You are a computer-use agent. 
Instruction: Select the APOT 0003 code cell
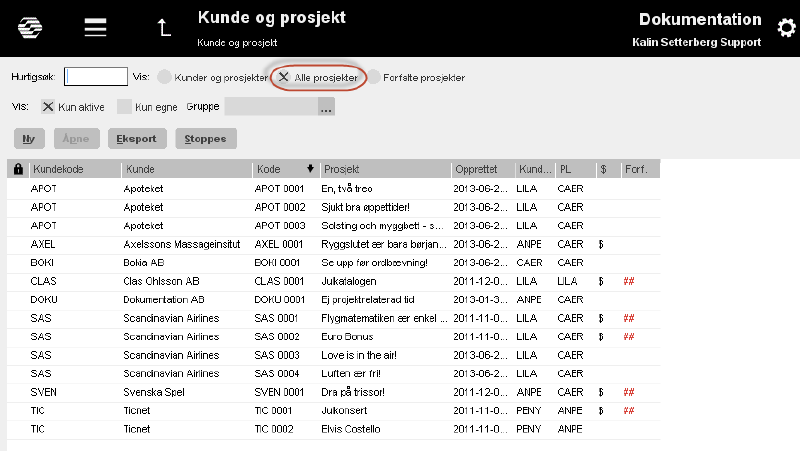coord(280,226)
